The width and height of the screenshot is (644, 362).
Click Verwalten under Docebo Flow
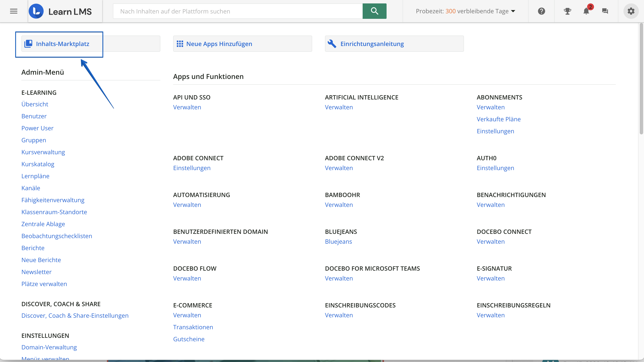coord(187,278)
